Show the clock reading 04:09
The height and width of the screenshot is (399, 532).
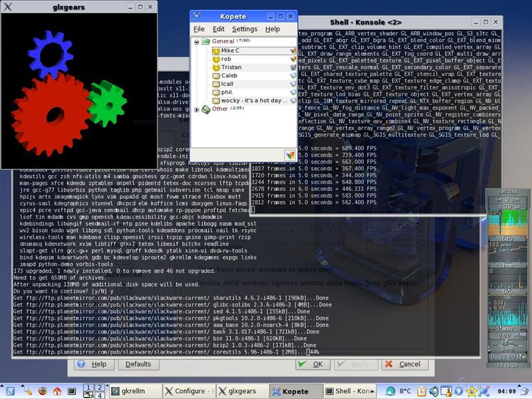click(507, 392)
